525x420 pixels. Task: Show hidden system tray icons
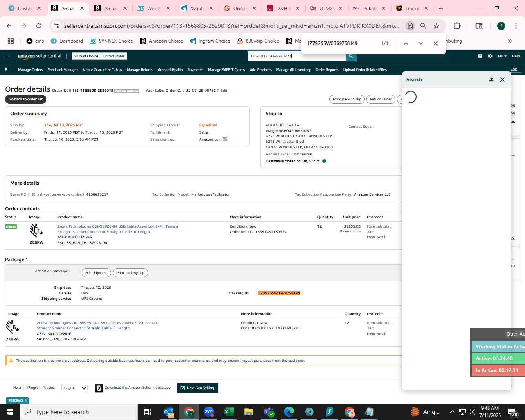click(x=452, y=412)
